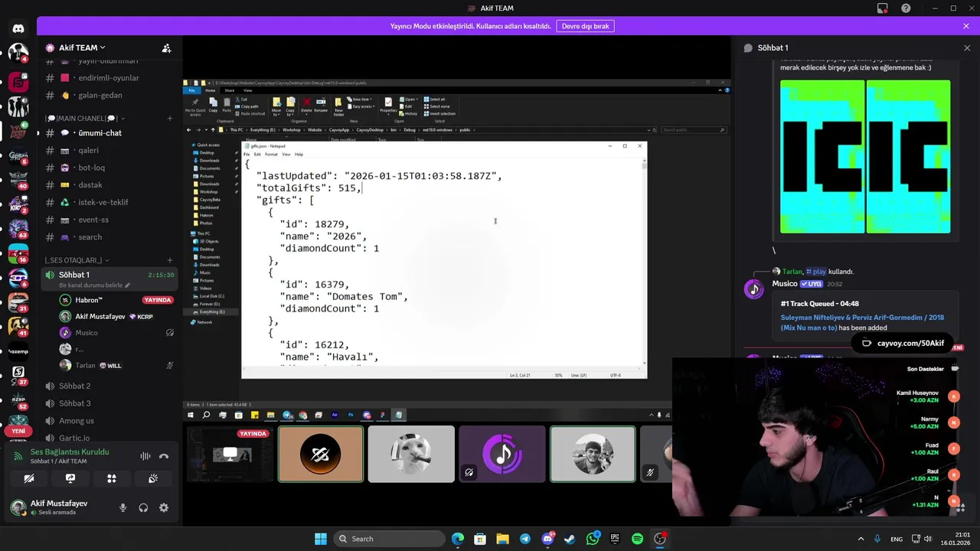Deafen audio with the headphones icon
Screen dimensions: 980x551
coord(143,507)
